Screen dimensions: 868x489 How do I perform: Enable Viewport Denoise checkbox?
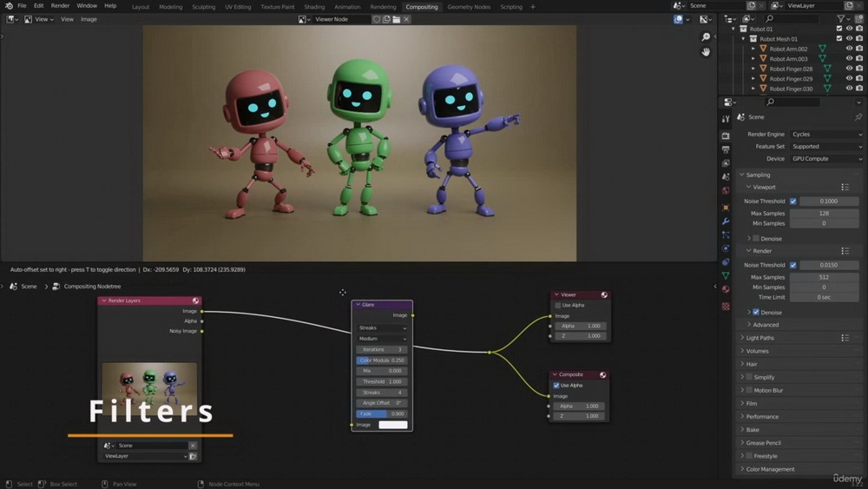(x=756, y=238)
